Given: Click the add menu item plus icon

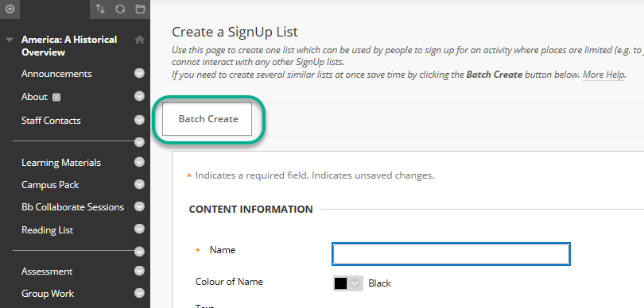Looking at the screenshot, I should point(10,9).
